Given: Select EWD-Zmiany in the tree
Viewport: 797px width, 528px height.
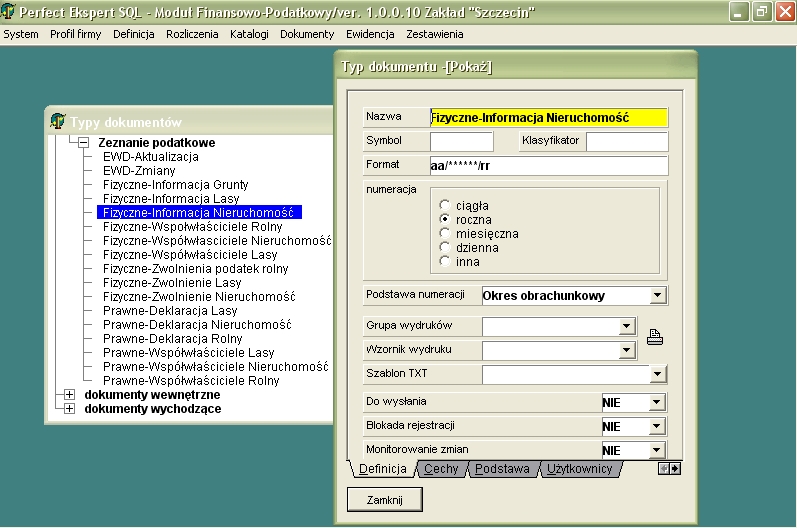Looking at the screenshot, I should pos(139,171).
